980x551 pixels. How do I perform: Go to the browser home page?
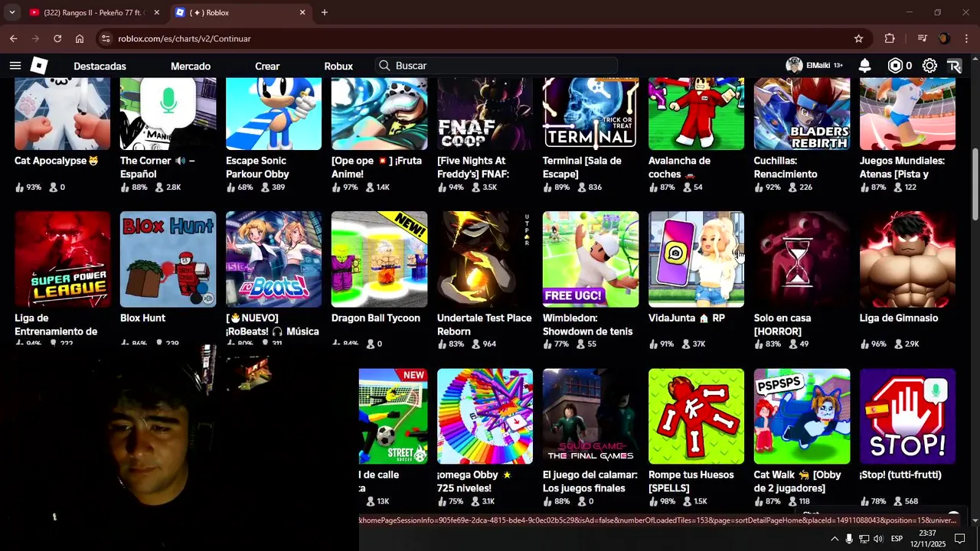click(x=80, y=38)
